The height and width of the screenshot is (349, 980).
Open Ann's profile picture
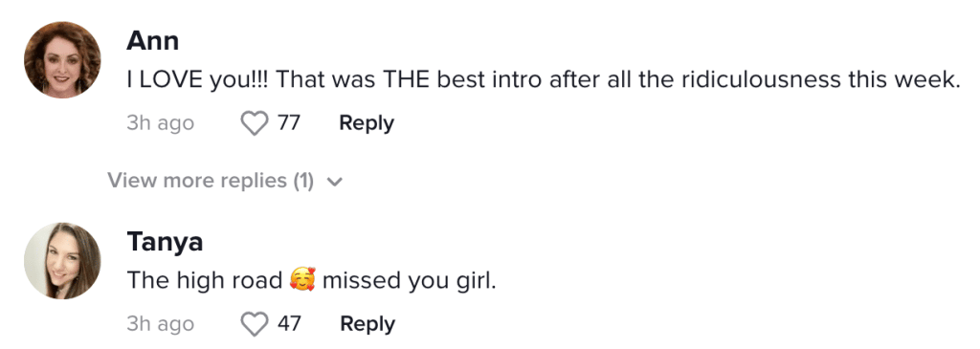[62, 60]
